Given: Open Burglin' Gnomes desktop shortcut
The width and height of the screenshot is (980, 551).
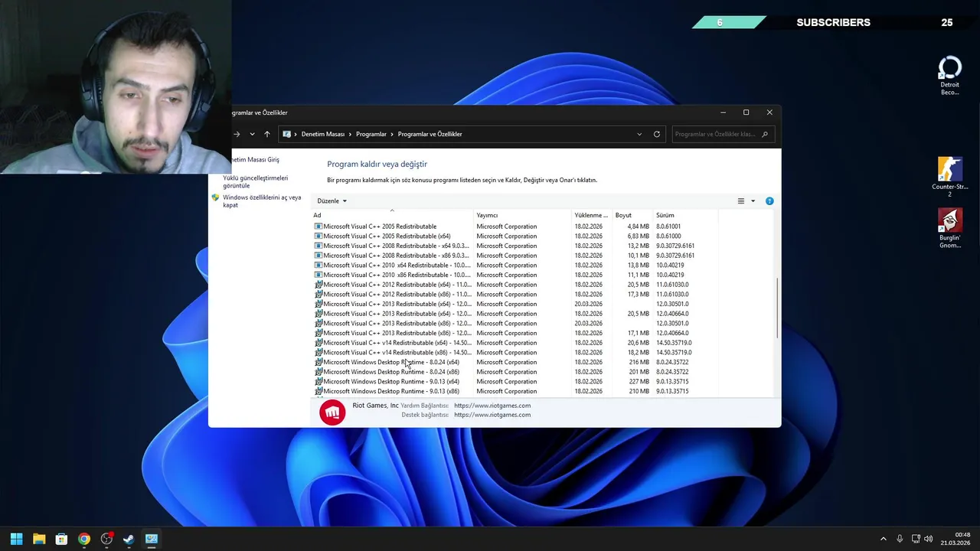Looking at the screenshot, I should click(950, 228).
